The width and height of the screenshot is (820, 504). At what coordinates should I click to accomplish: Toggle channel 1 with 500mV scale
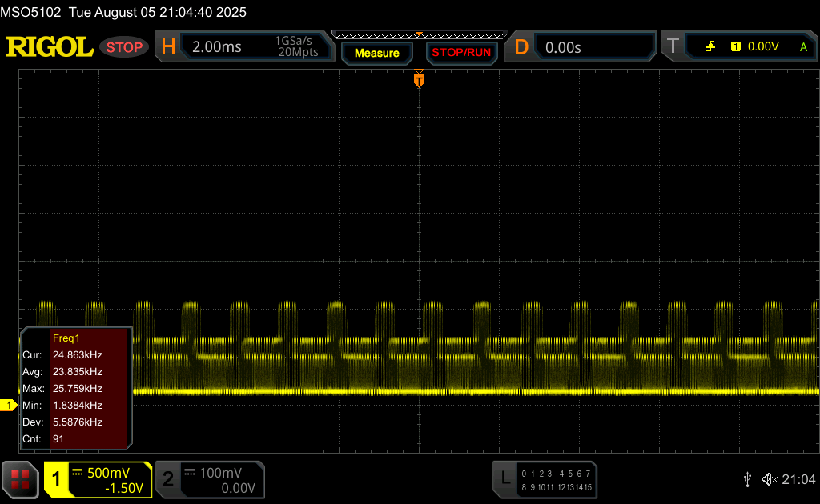click(x=98, y=480)
